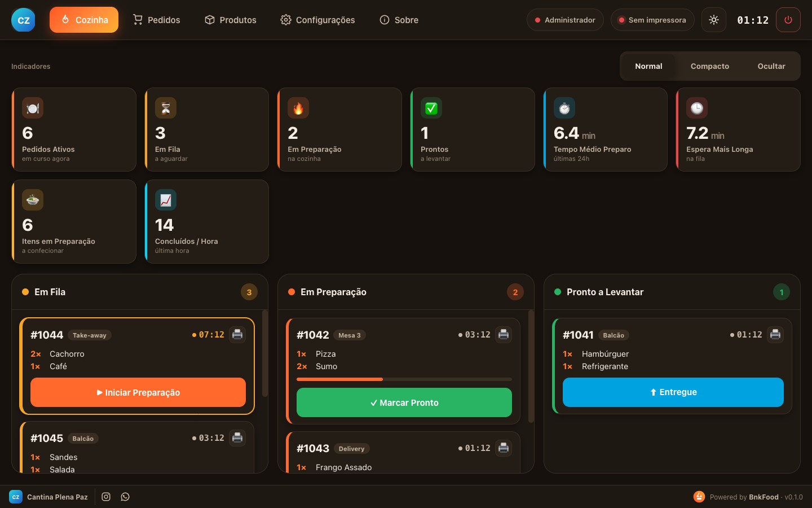Open the Produtos tab

point(230,20)
